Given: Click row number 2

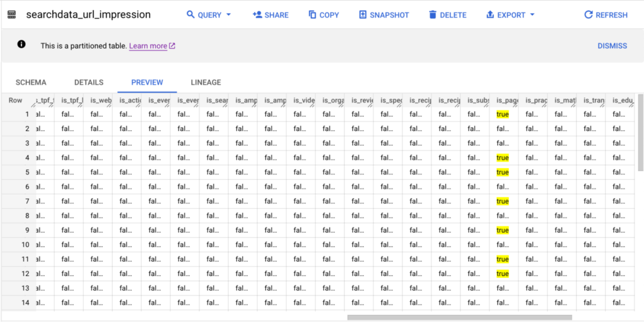Looking at the screenshot, I should point(27,129).
